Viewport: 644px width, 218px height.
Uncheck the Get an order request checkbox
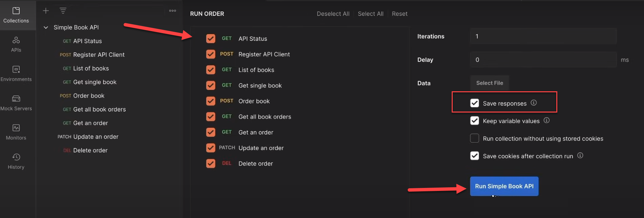[211, 132]
